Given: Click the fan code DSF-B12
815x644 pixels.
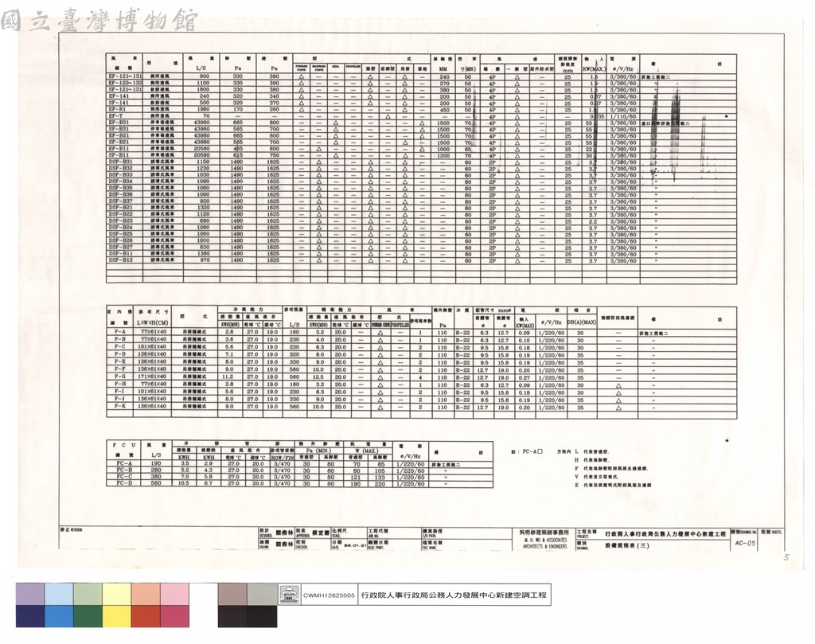Looking at the screenshot, I should (x=121, y=260).
